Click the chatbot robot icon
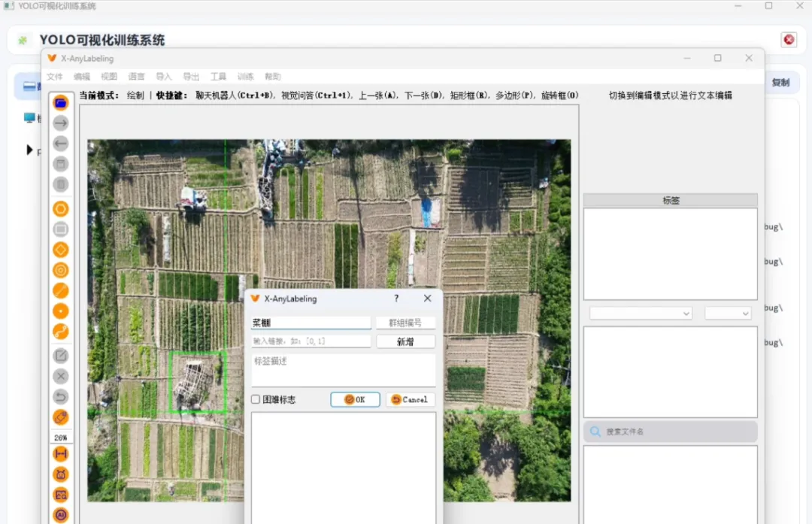The width and height of the screenshot is (812, 524). [61, 474]
